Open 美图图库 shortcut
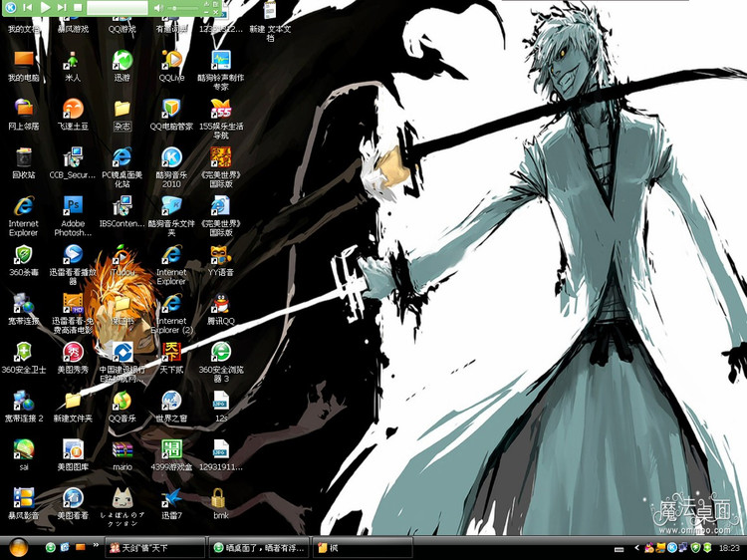Viewport: 747px width, 560px height. [73, 454]
